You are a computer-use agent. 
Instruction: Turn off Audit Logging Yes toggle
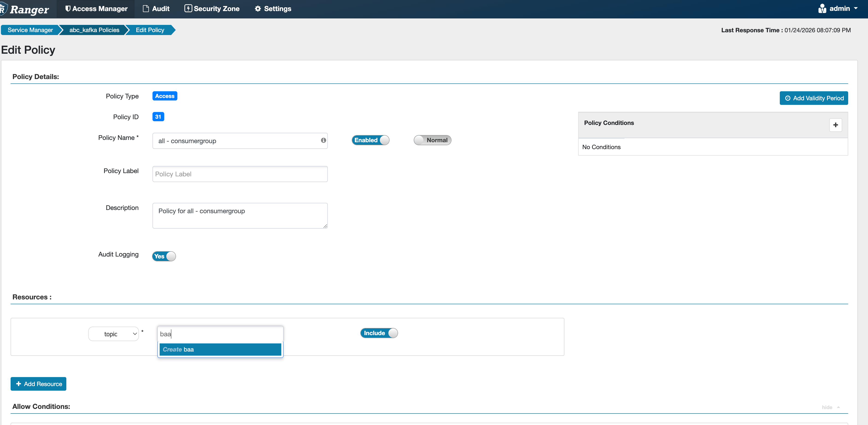pos(164,256)
